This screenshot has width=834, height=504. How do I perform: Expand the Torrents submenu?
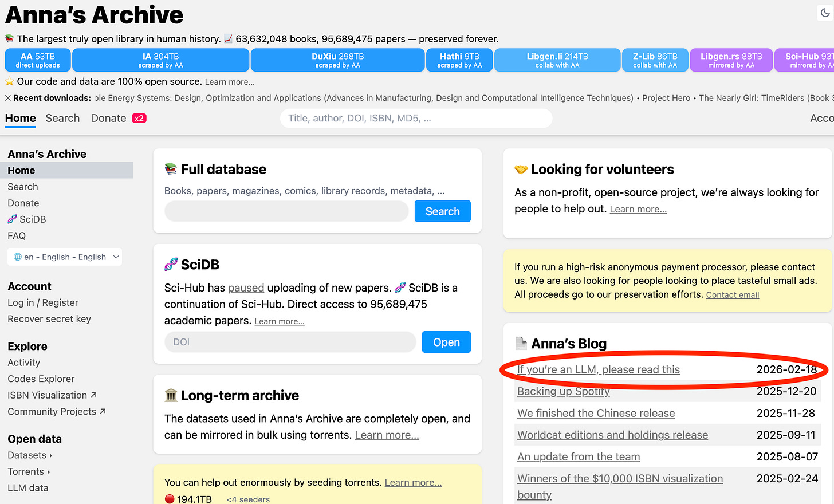[x=29, y=471]
